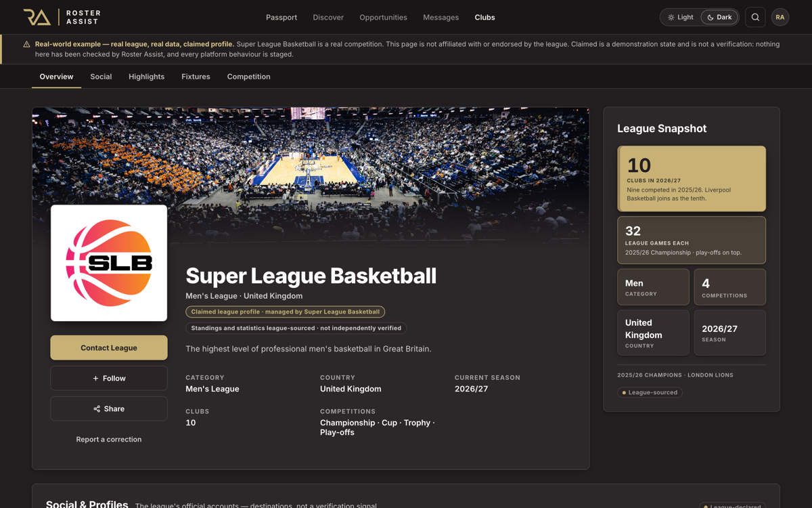Click the Roster Assist logo
812x508 pixels.
62,17
